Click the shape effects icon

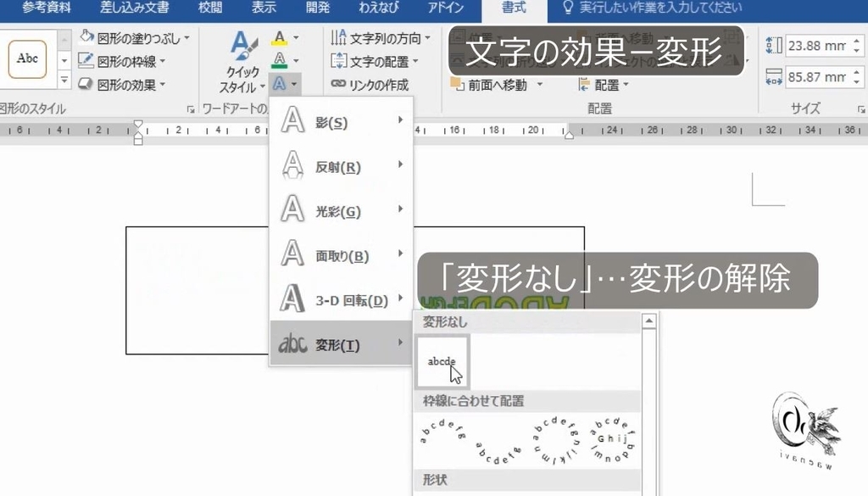[86, 84]
